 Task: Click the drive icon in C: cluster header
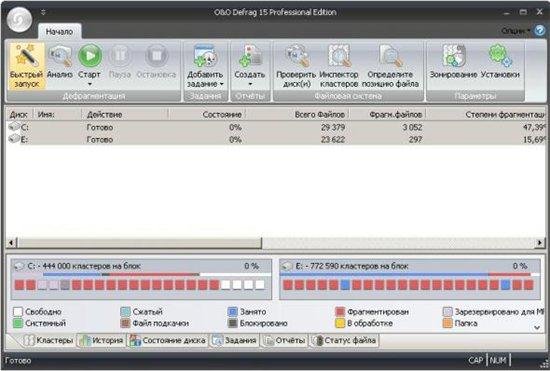(x=18, y=266)
